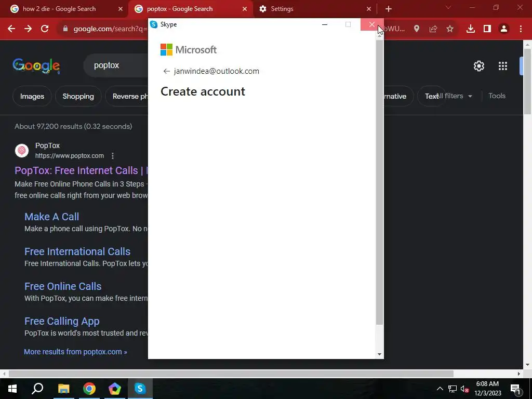Open the Free International Calls sitelink
Screen dimensions: 532x399
coord(77,251)
